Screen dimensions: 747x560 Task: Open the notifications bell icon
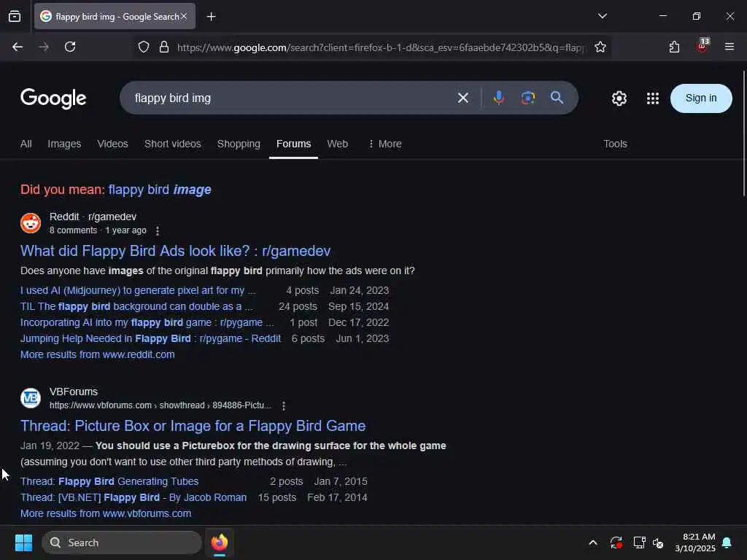click(727, 542)
